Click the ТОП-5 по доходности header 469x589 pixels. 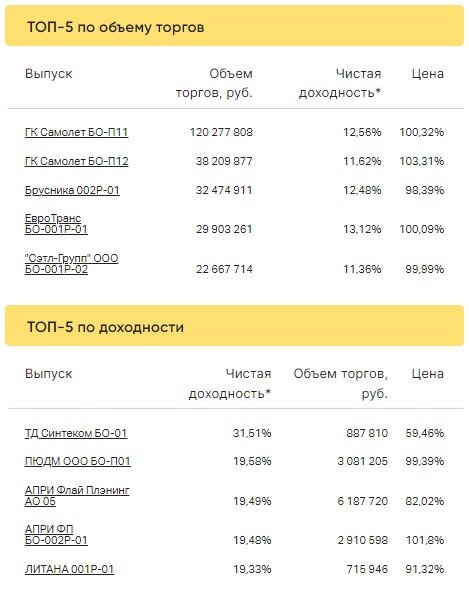(234, 326)
